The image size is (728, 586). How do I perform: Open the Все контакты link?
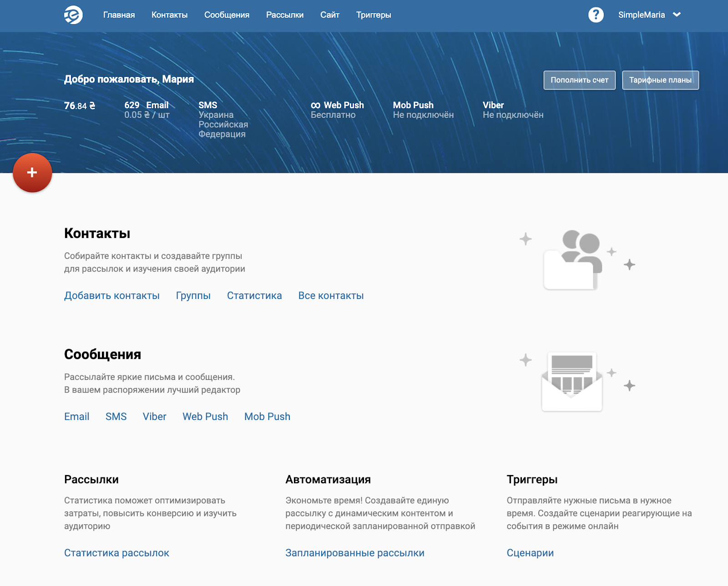(x=331, y=296)
